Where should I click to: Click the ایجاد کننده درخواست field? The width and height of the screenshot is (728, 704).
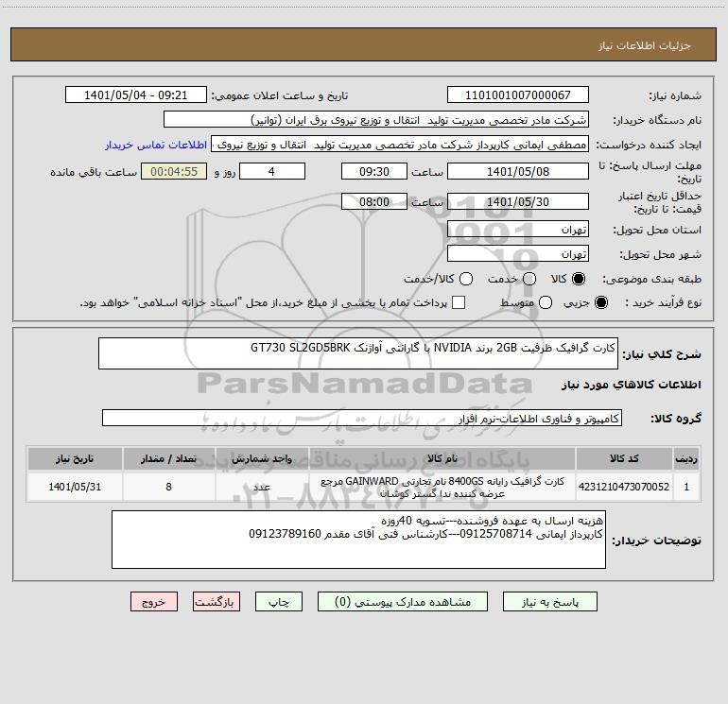pyautogui.click(x=400, y=145)
